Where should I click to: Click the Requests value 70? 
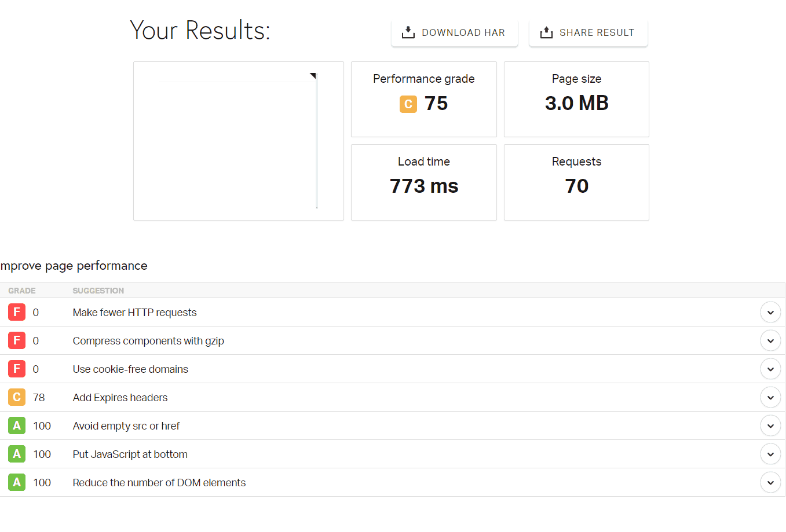coord(576,186)
